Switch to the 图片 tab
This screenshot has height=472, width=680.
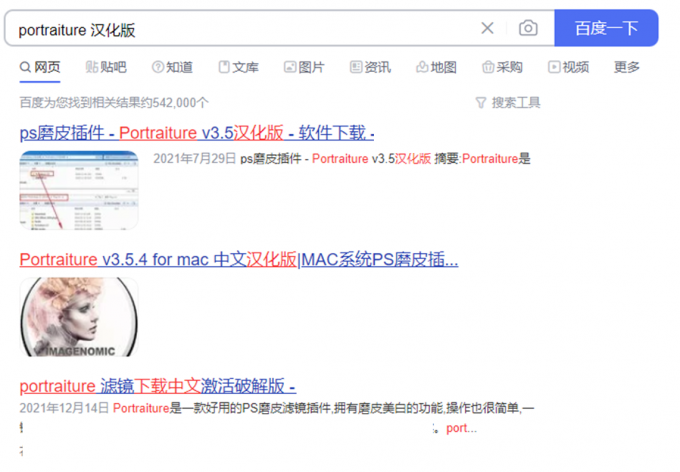[x=304, y=67]
